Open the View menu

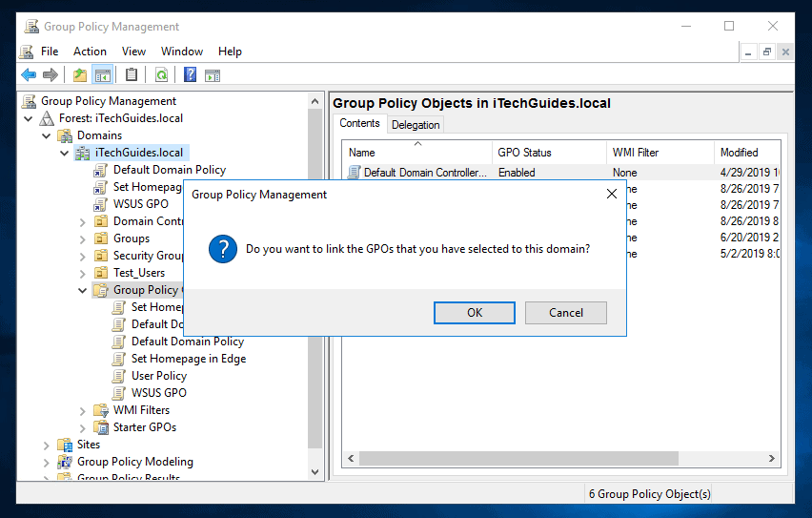click(133, 52)
